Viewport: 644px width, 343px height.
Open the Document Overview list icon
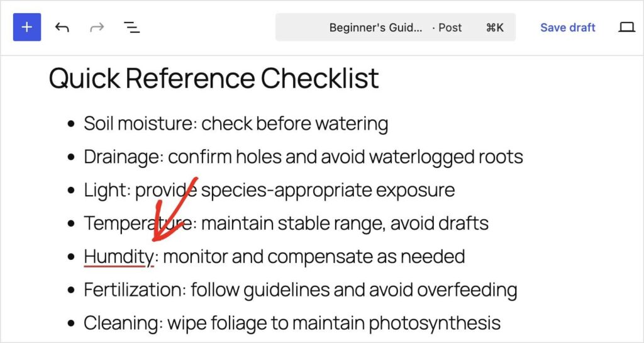pyautogui.click(x=132, y=28)
